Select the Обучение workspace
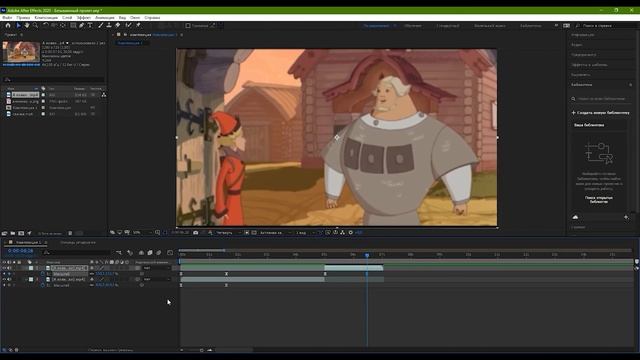 click(x=413, y=26)
